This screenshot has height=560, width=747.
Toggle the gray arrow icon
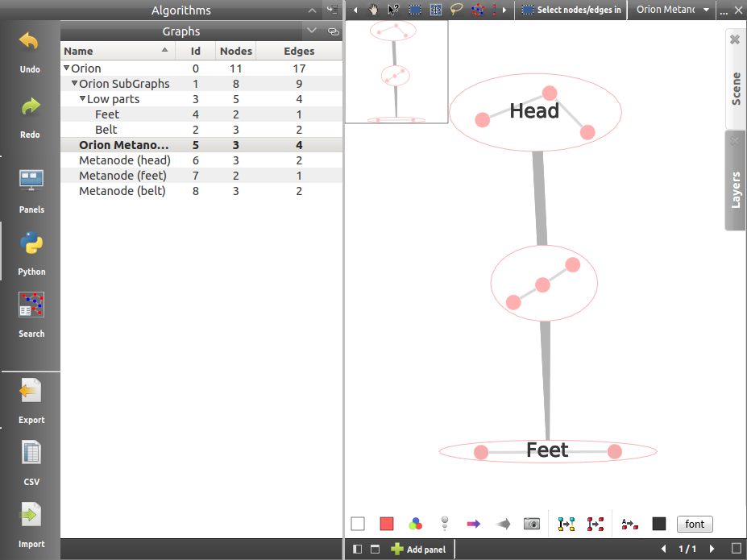tap(504, 524)
